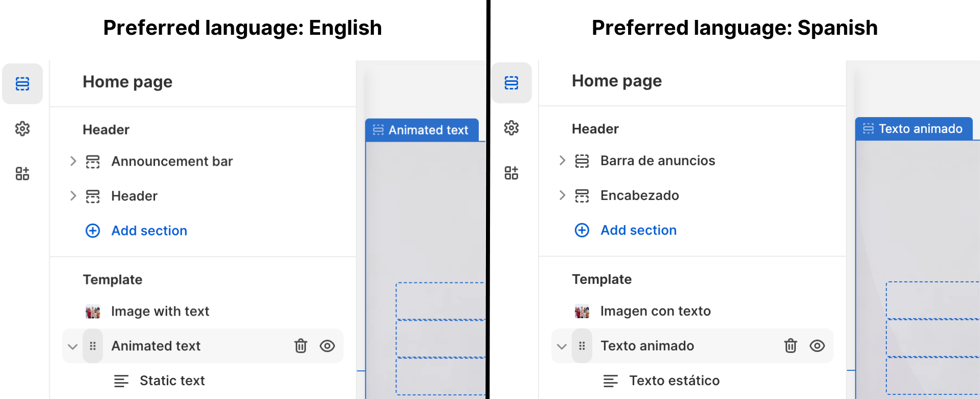Delete the Texto animado section
This screenshot has width=980, height=399.
pos(791,346)
